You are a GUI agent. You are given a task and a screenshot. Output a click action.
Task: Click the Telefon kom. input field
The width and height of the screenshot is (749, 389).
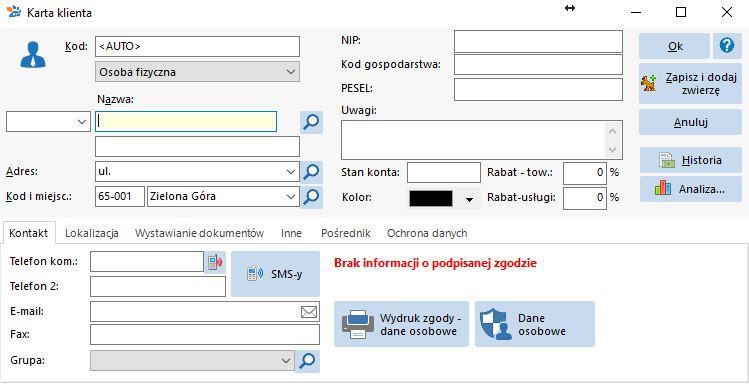[147, 262]
